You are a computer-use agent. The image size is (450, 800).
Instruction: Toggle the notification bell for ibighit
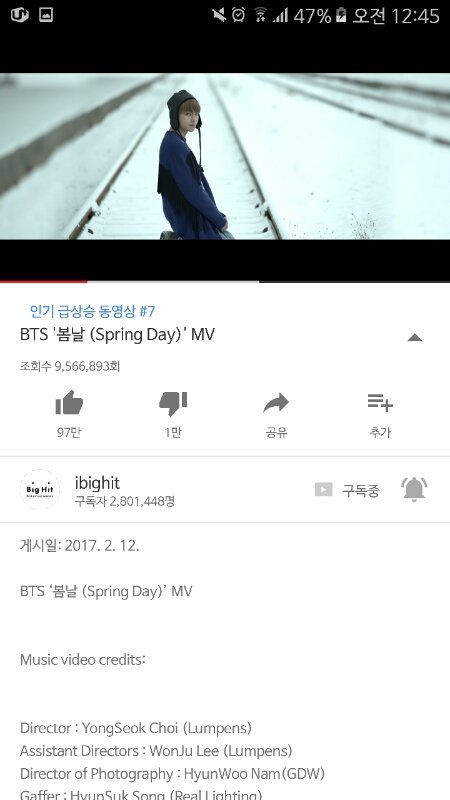tap(414, 490)
